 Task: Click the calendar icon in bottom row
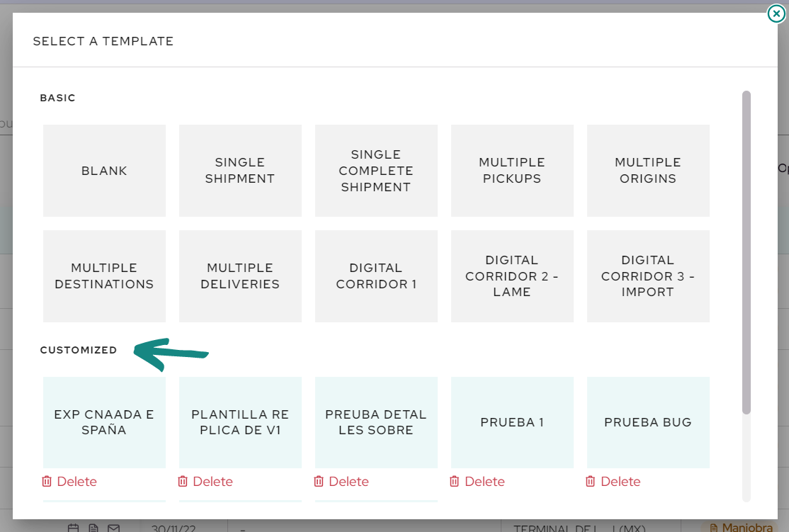73,528
